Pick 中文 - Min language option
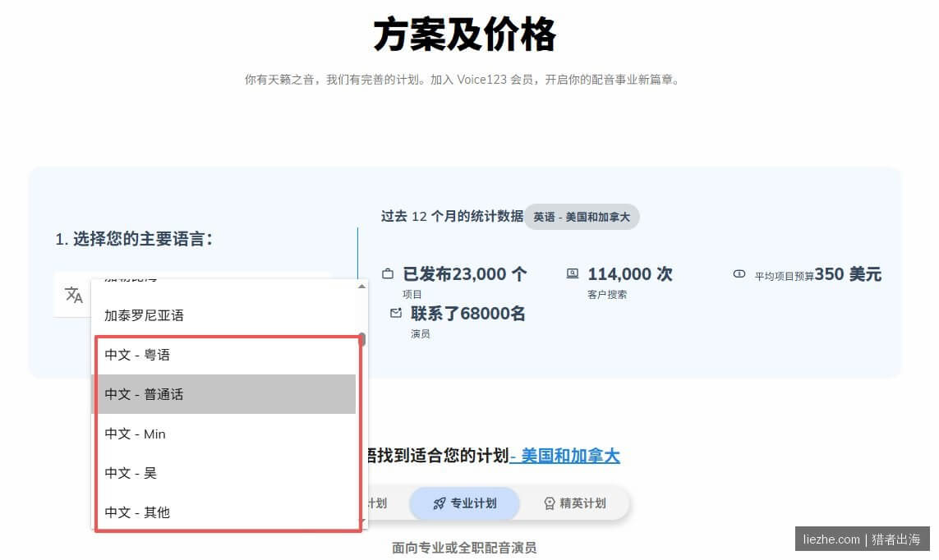939x560 pixels. 224,434
